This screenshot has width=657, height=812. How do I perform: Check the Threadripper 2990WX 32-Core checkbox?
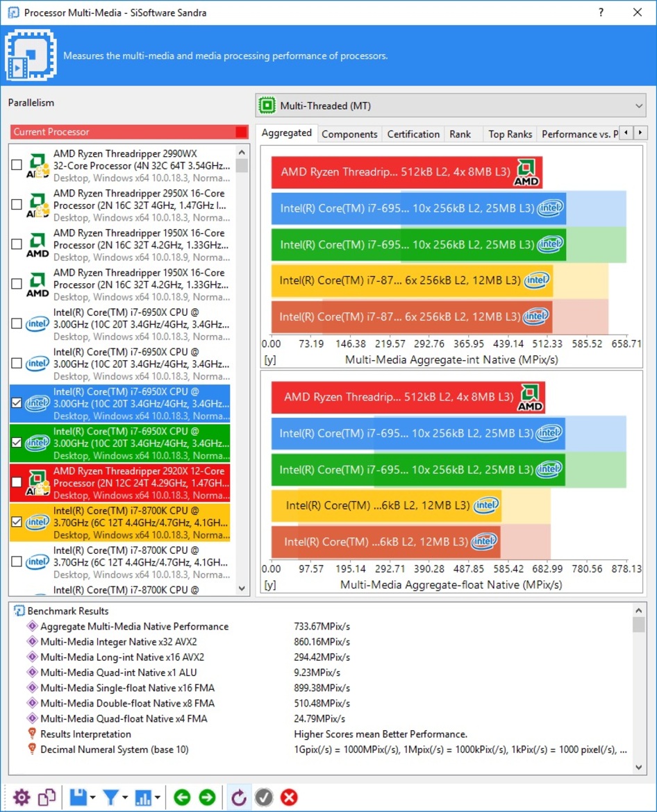(x=17, y=164)
